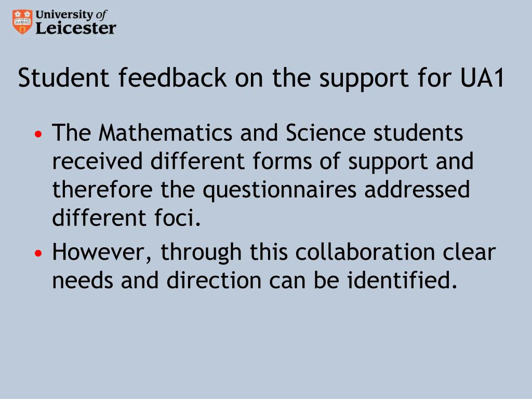Screen dimensions: 532x399
Task: Click the University of Leicester shield crest
Action: coord(22,22)
